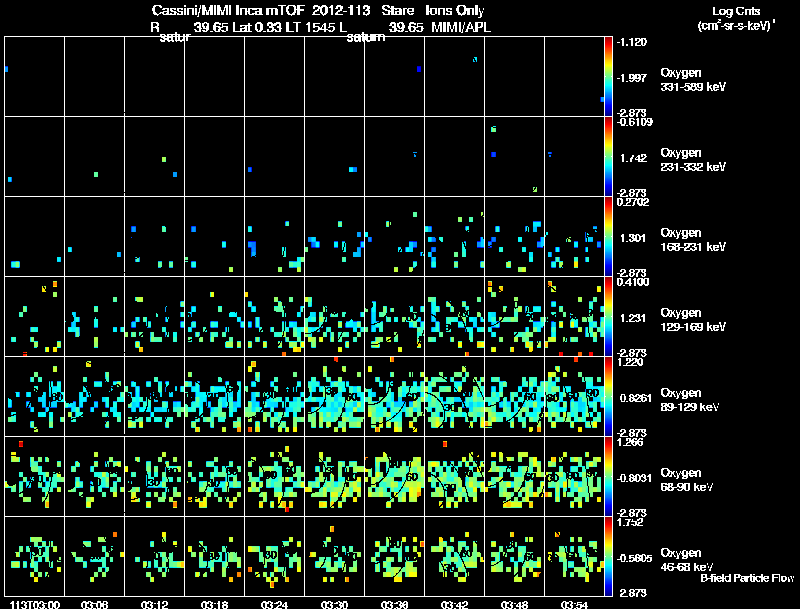
Task: Click the 03:24 time axis label
Action: 274,605
